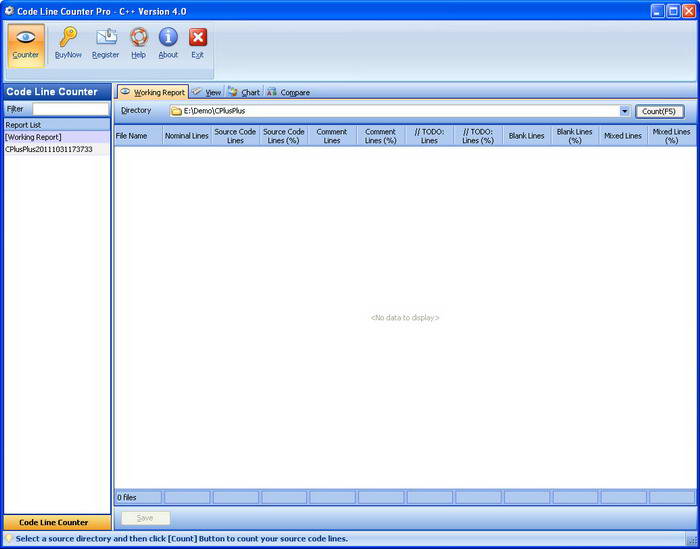
Task: Open Help lifebuoy icon
Action: point(139,37)
